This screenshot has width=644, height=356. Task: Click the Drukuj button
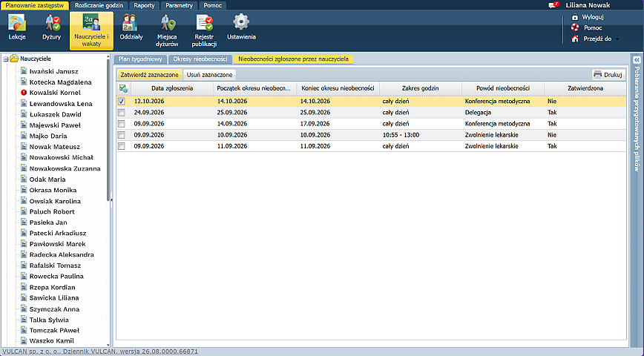click(608, 75)
